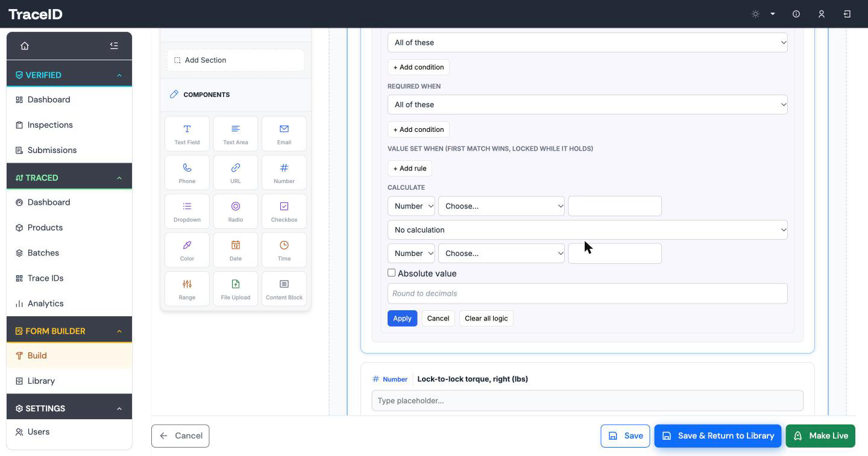
Task: Select the Radio component
Action: (x=236, y=211)
